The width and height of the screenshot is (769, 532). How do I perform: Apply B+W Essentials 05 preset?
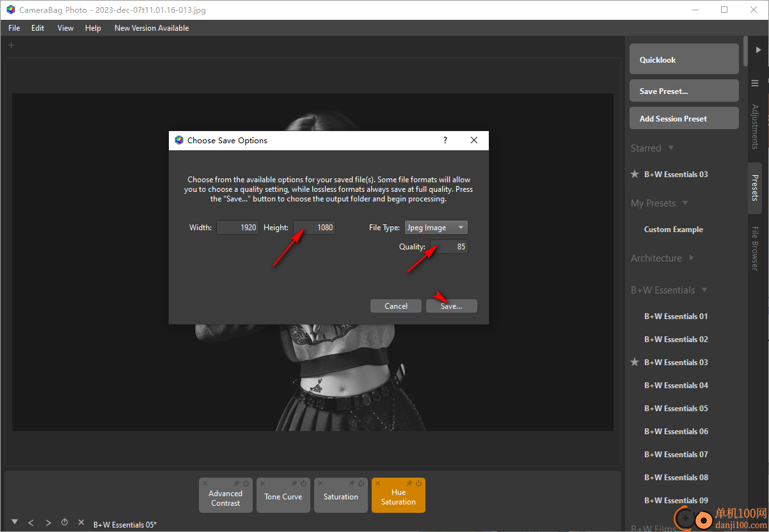[x=676, y=409]
